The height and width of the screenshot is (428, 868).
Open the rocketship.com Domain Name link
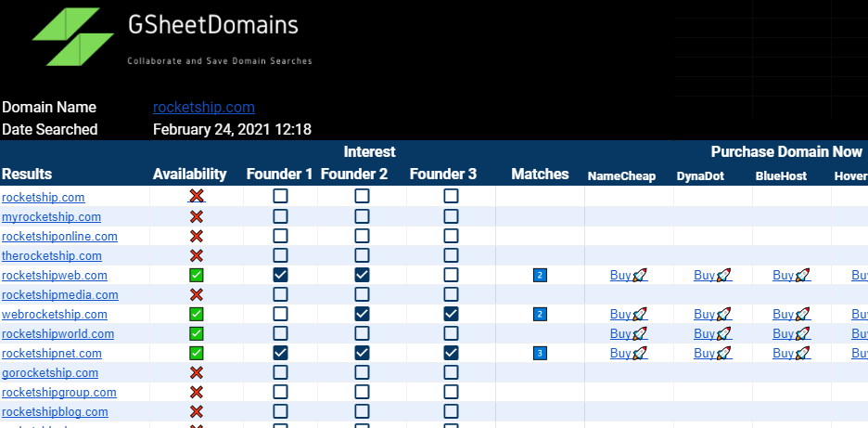coord(204,107)
